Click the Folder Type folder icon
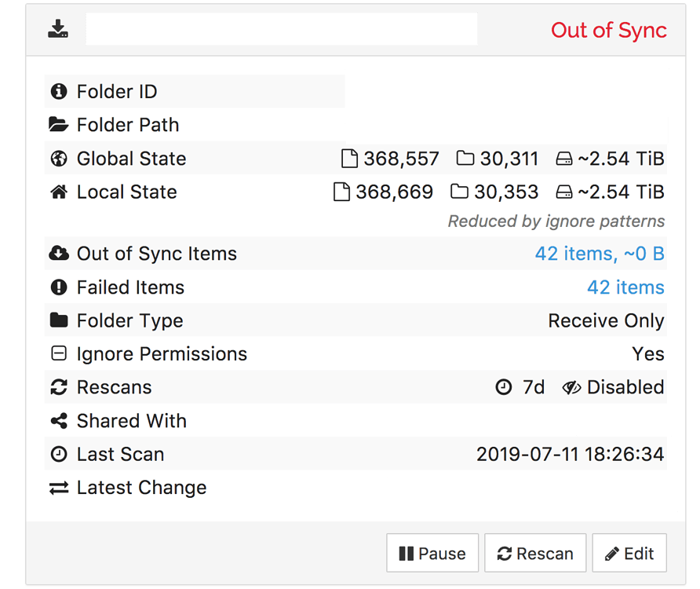 pos(59,320)
